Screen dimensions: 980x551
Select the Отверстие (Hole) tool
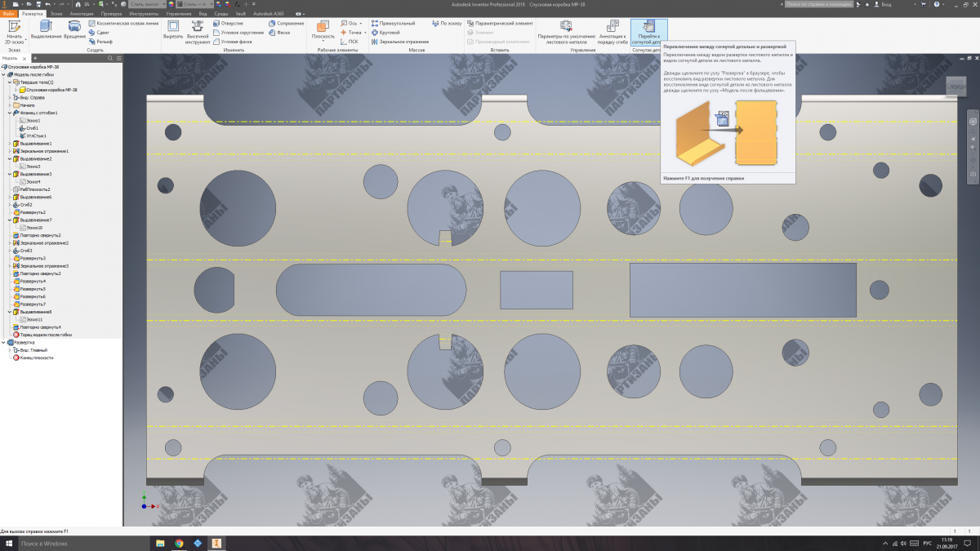[228, 24]
